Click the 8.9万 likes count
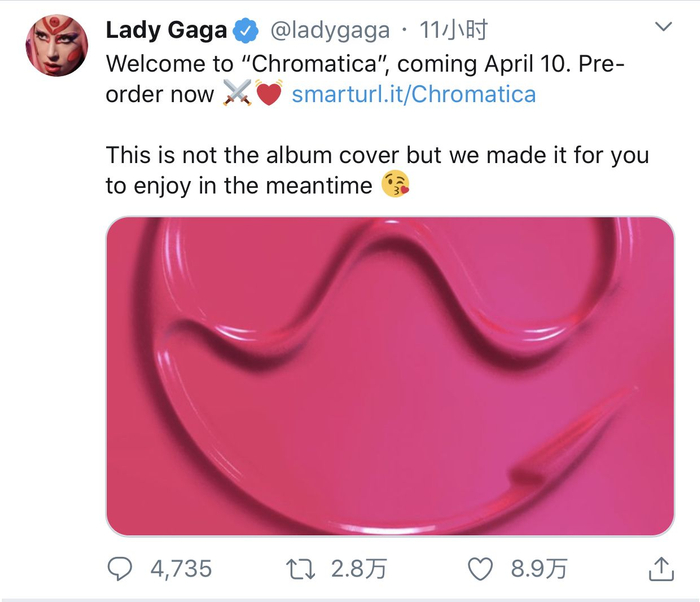The image size is (700, 602). (540, 569)
